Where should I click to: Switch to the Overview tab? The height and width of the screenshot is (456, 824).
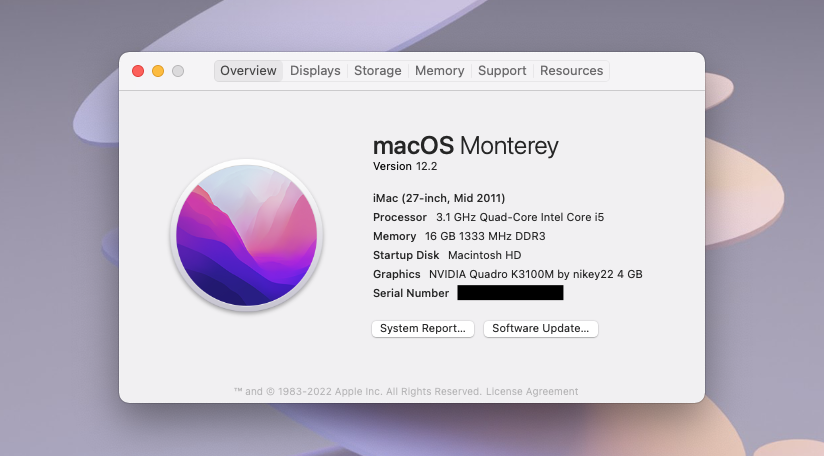click(248, 71)
